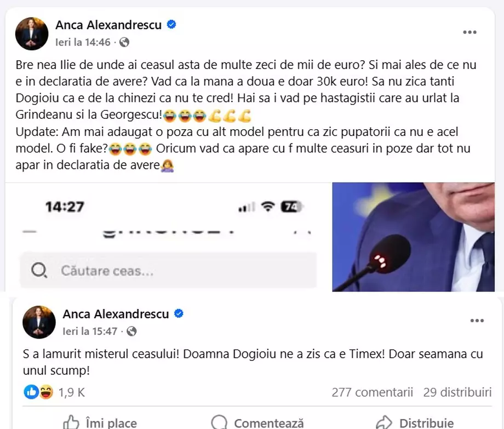
Task: Open Anca Alexandrescu name on second post
Action: click(x=116, y=313)
